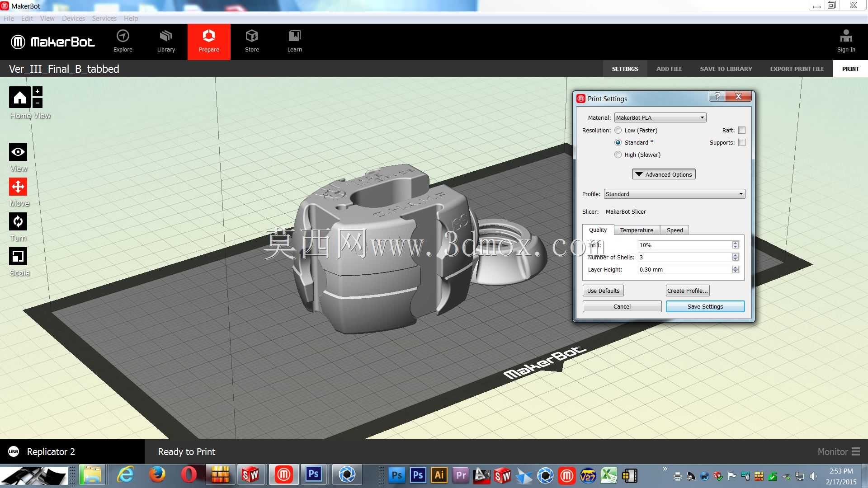This screenshot has width=868, height=488.
Task: Collapse the Advanced Options section
Action: pos(664,174)
